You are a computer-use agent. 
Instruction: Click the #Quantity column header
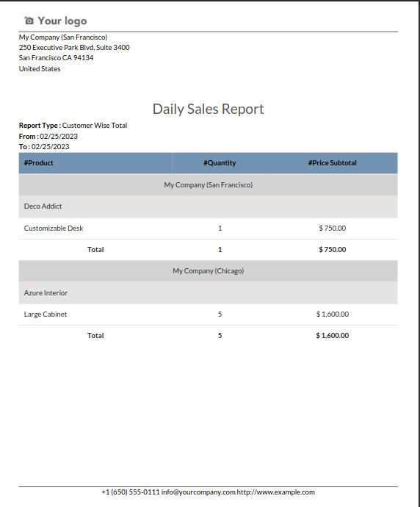click(x=220, y=163)
